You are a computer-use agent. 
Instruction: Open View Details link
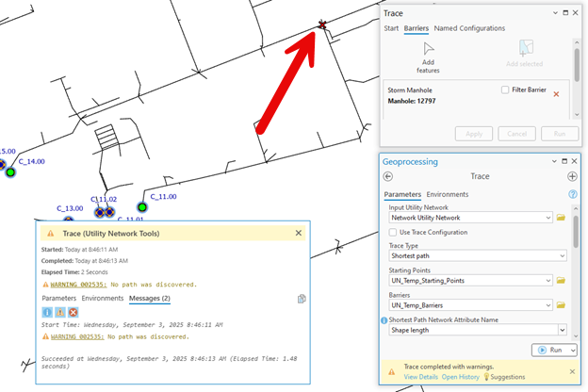pos(421,377)
